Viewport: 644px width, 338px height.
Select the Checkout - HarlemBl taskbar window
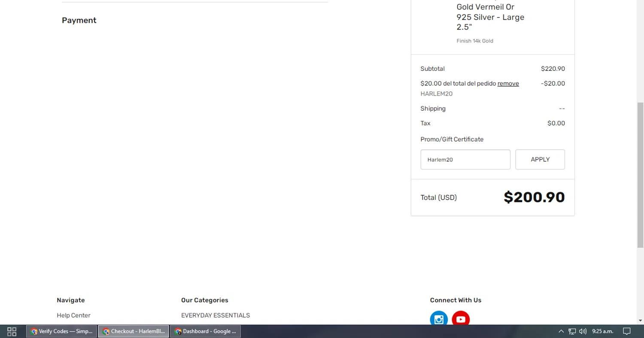134,331
